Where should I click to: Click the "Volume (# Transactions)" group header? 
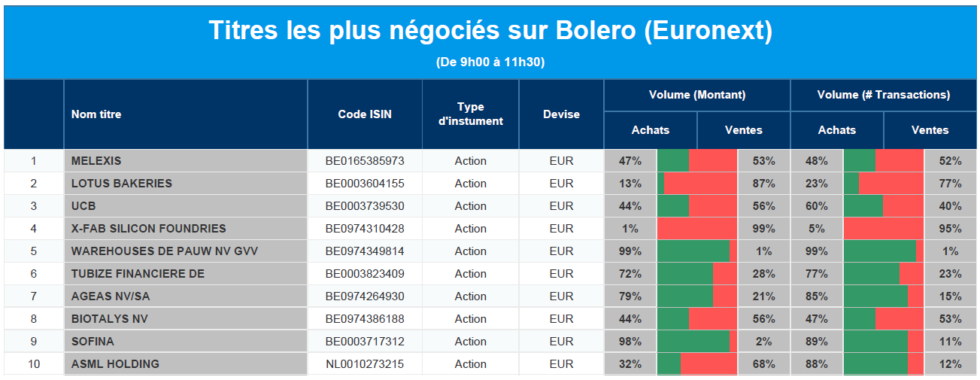tap(884, 95)
